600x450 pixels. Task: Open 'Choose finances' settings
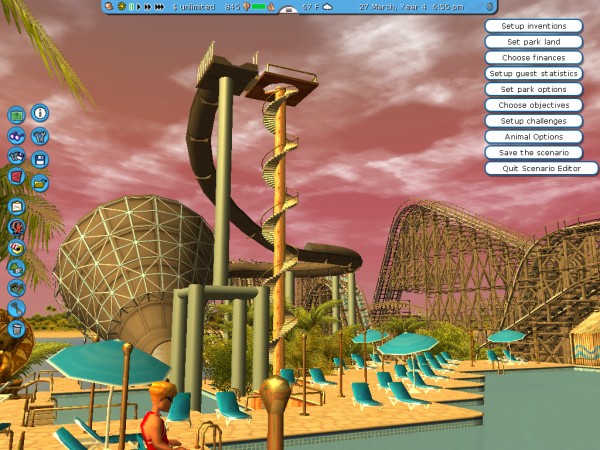coord(534,58)
